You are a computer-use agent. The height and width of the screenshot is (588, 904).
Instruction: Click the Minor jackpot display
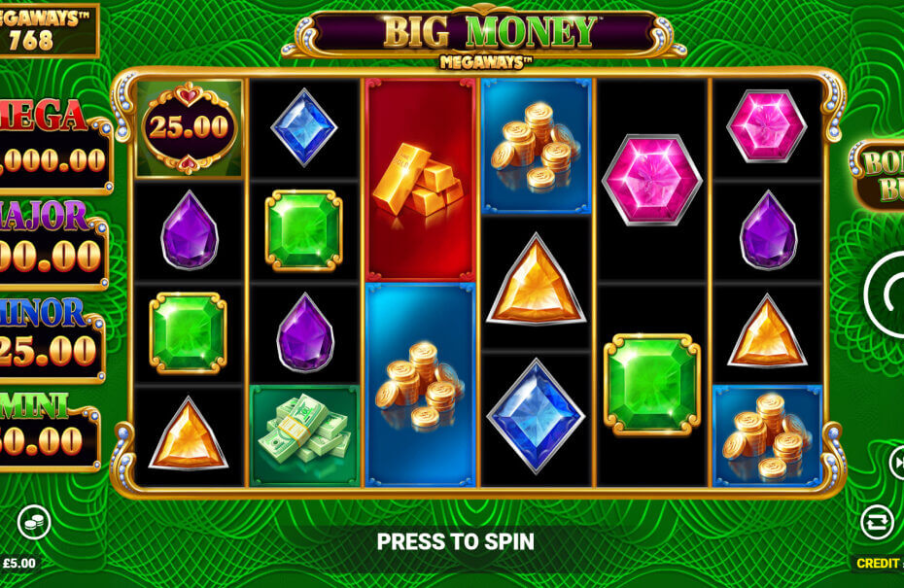pyautogui.click(x=52, y=340)
